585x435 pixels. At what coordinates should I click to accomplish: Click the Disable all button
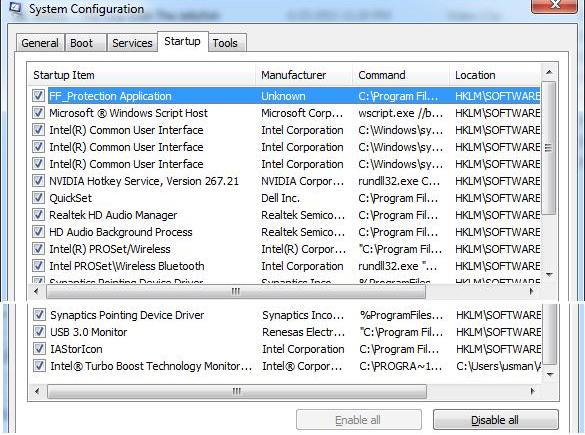(495, 420)
